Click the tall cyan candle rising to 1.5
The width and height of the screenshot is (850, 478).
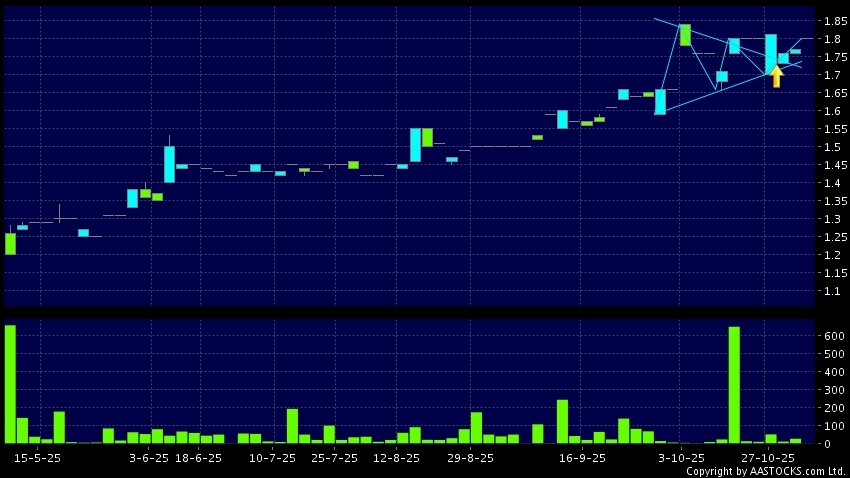coord(170,164)
